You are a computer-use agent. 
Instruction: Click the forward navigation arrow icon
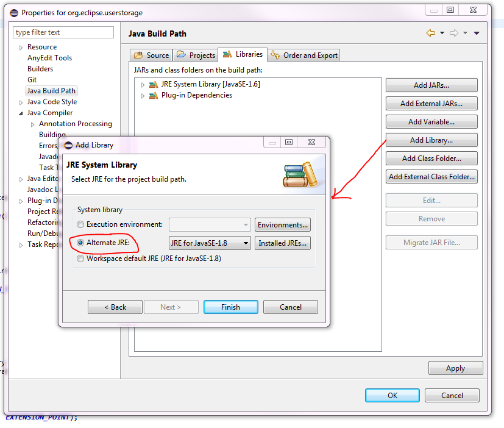454,33
